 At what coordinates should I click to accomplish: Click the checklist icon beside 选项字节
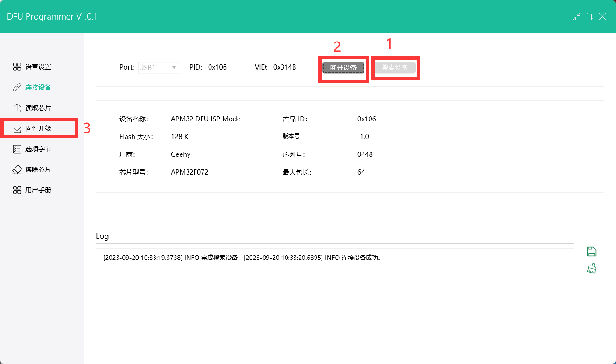[17, 149]
